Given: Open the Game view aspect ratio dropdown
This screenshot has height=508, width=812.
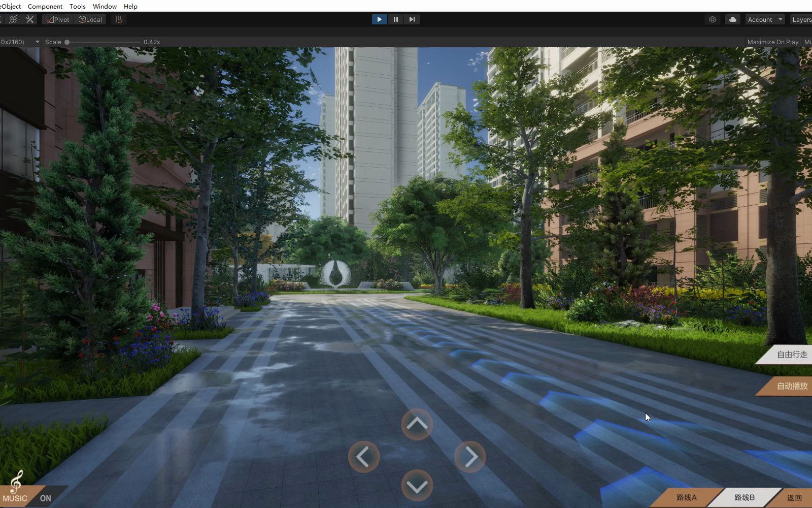Looking at the screenshot, I should tap(20, 42).
